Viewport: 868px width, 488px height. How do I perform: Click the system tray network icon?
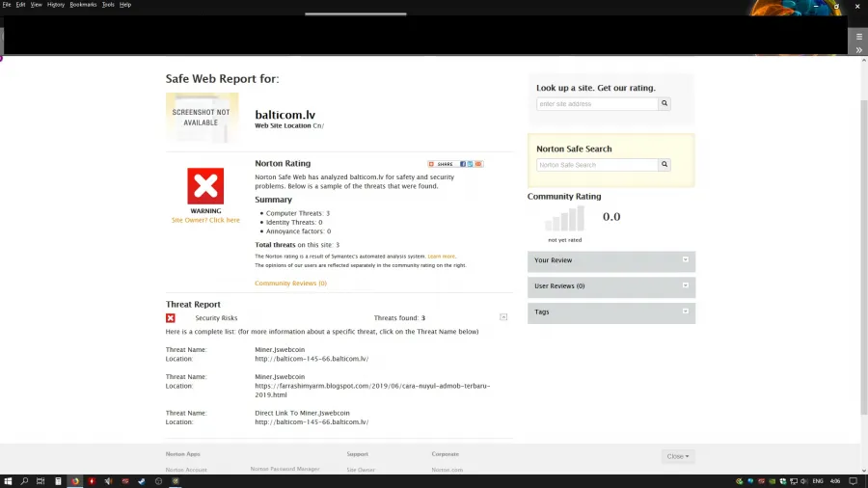pyautogui.click(x=794, y=481)
